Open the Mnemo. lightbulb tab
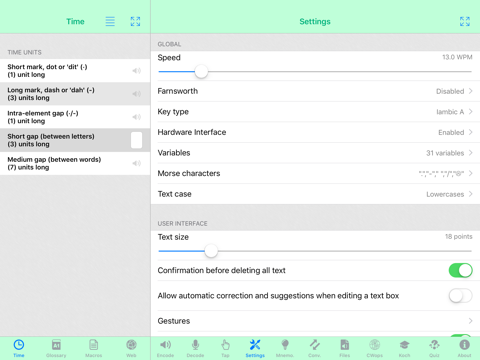This screenshot has height=360, width=480. (x=285, y=348)
